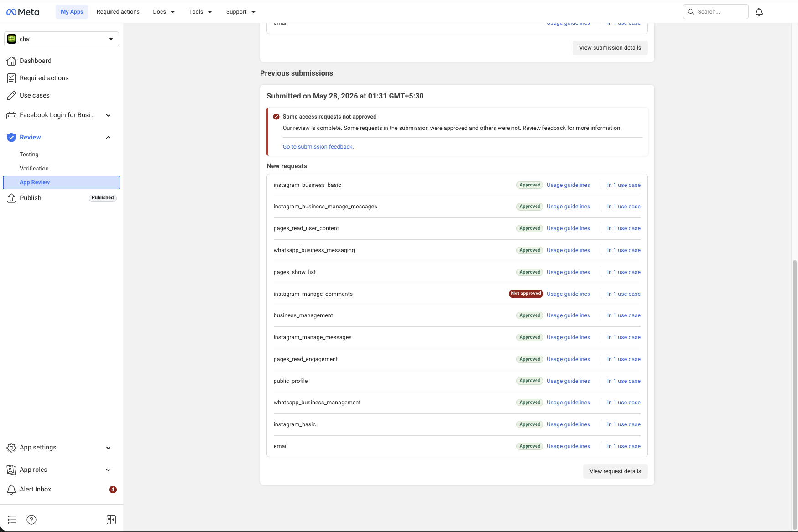This screenshot has height=532, width=798.
Task: Open the list icon at sidebar bottom
Action: (x=12, y=520)
